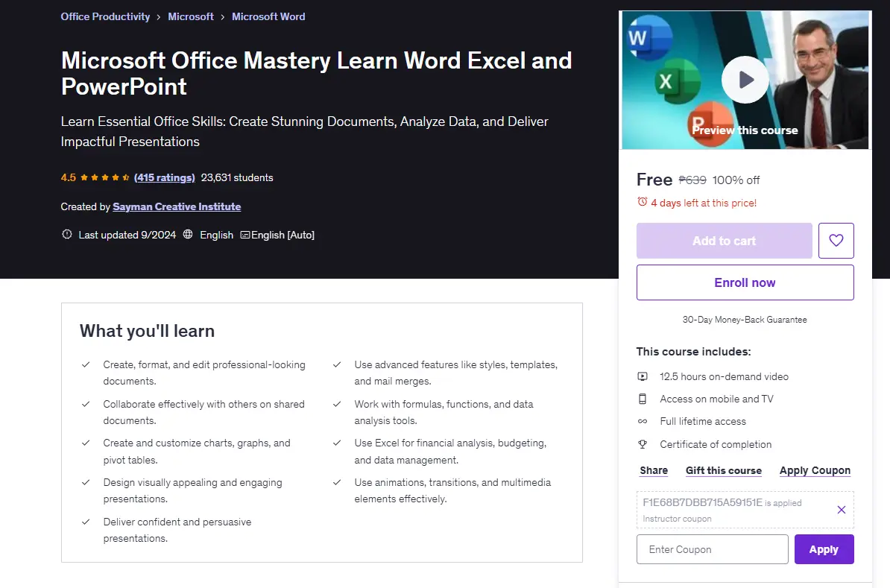
Task: Click checkmark beside 'Create, format, and edit'
Action: (x=86, y=365)
